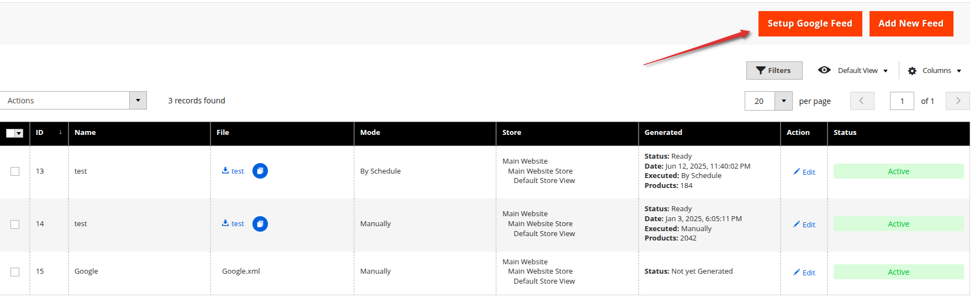Copy feed link for test ID 14

coord(260,224)
